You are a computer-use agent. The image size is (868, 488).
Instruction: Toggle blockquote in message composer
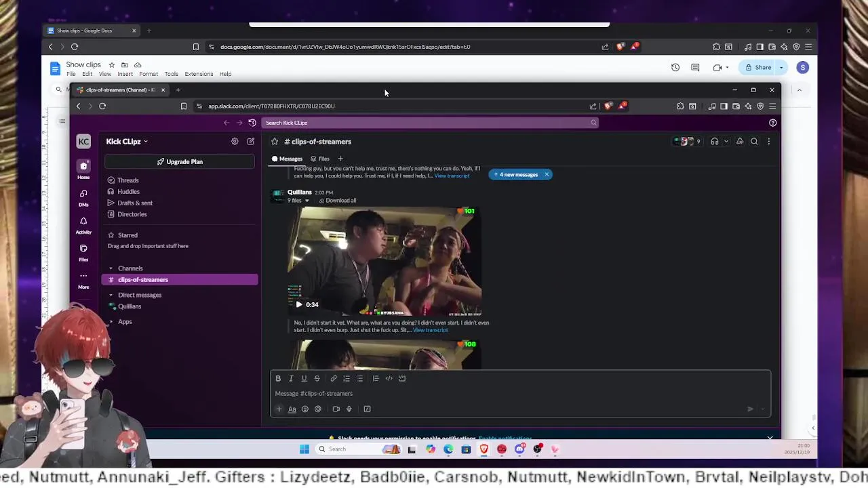pyautogui.click(x=376, y=378)
